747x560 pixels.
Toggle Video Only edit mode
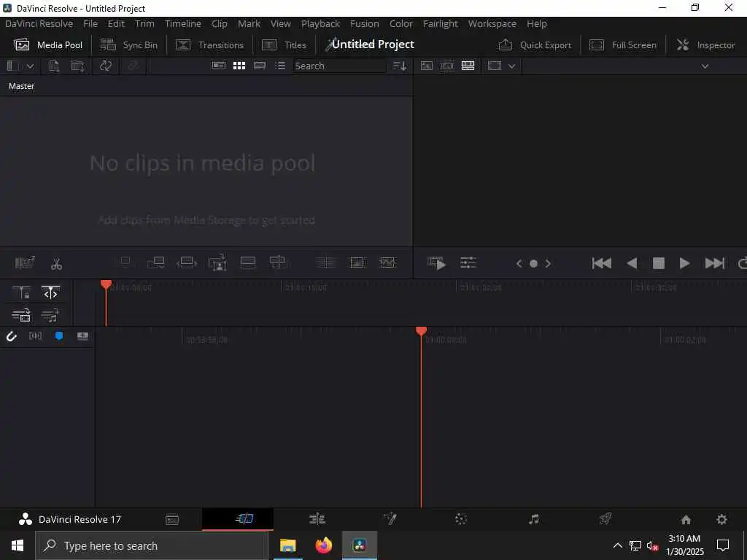click(x=21, y=315)
